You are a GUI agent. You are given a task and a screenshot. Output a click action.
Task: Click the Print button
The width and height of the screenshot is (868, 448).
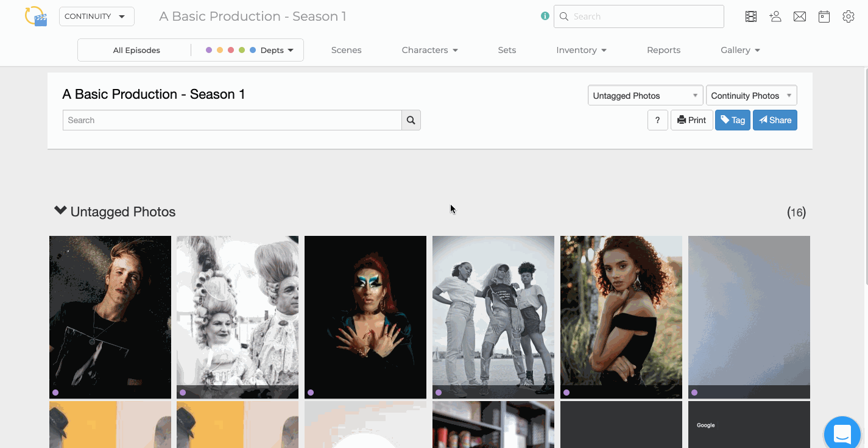point(692,120)
